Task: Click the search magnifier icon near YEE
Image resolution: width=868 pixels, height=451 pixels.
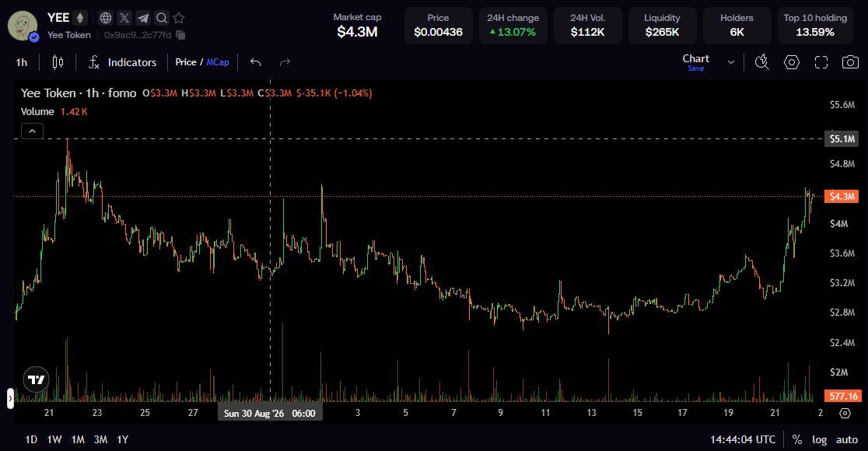Action: [x=162, y=18]
